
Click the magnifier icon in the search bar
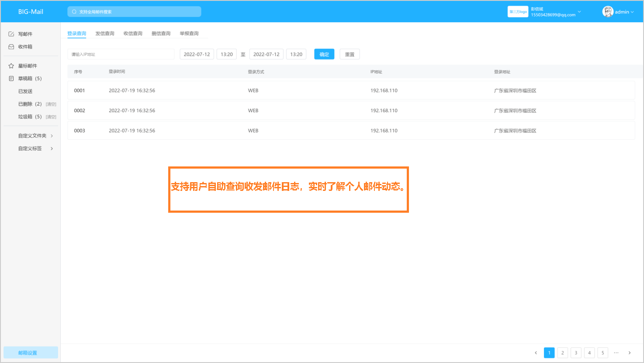coord(74,11)
